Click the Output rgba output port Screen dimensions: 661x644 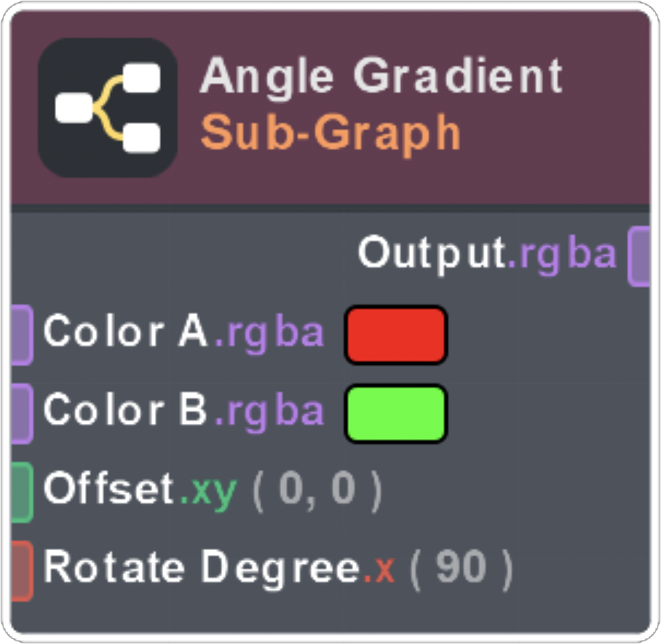click(x=638, y=256)
